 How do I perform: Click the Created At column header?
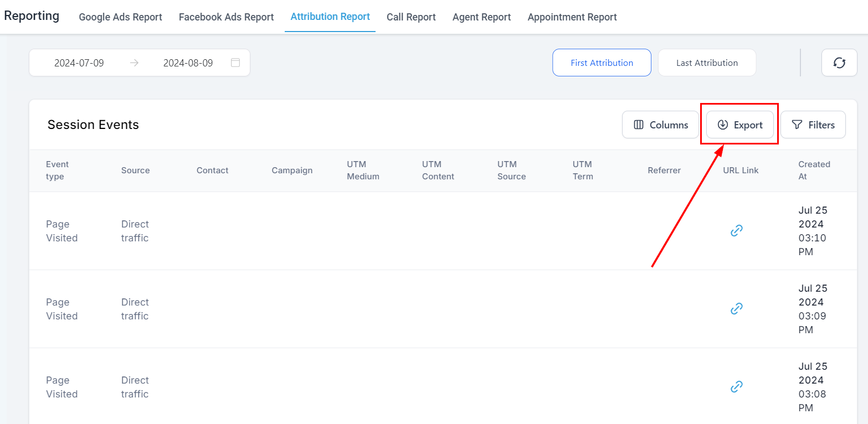point(814,170)
